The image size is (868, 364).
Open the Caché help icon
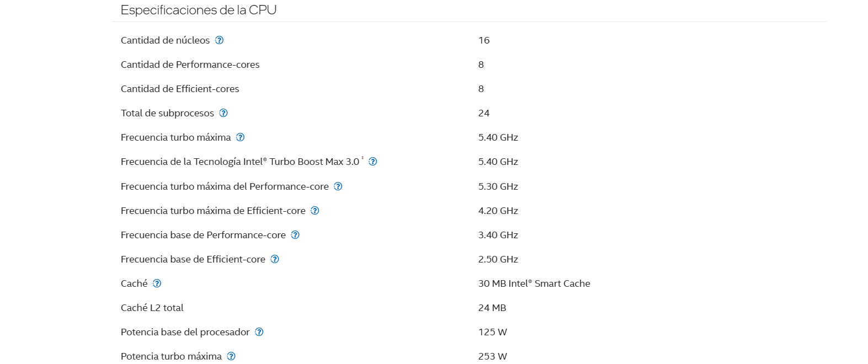pyautogui.click(x=157, y=283)
